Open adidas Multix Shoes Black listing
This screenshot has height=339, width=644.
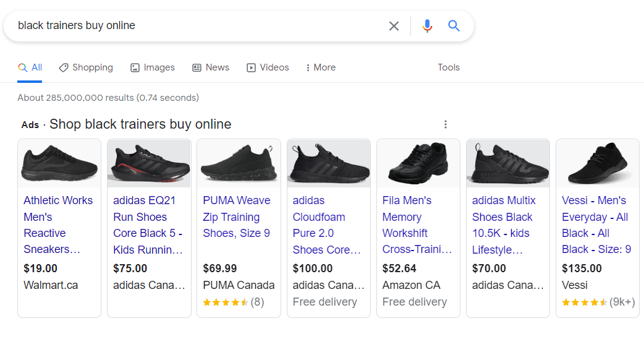(504, 225)
